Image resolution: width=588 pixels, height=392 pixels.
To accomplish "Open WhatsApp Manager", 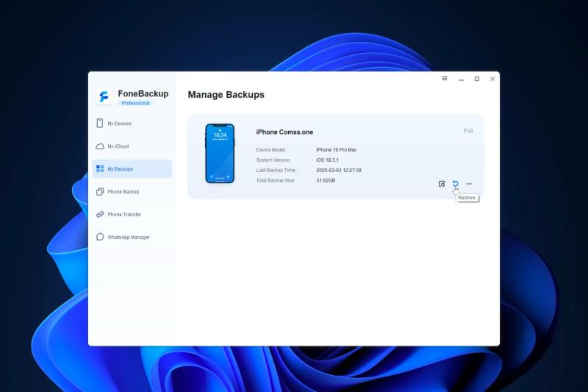I will (132, 237).
